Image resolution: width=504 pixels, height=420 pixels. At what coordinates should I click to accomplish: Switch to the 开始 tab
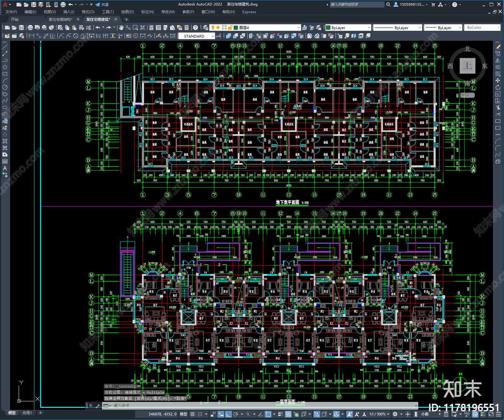tap(15, 20)
